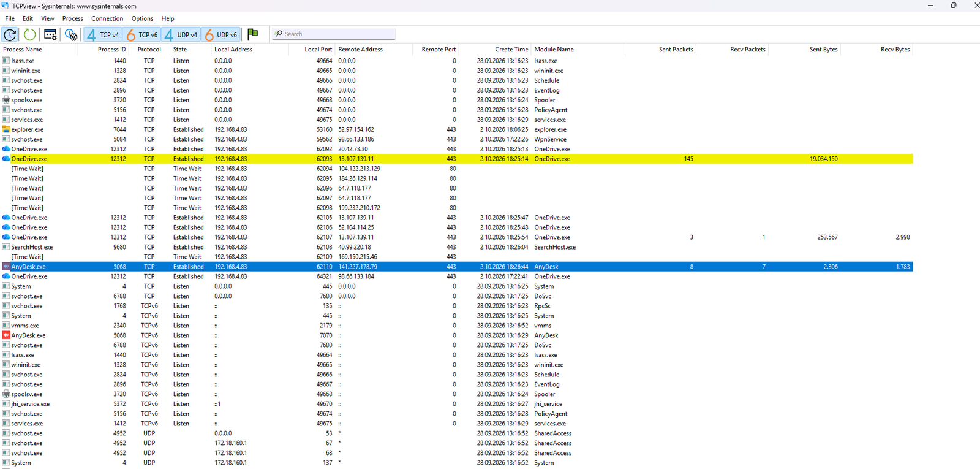Viewport: 980px width, 469px height.
Task: Select the SearchHost.exe process name
Action: point(32,247)
